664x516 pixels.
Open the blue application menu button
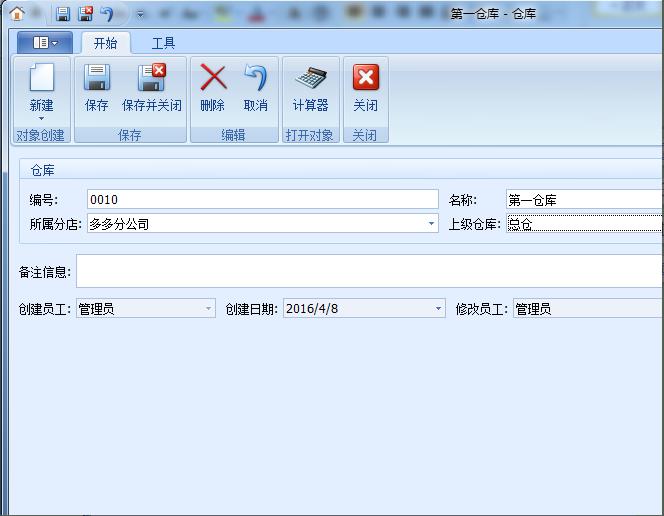45,43
